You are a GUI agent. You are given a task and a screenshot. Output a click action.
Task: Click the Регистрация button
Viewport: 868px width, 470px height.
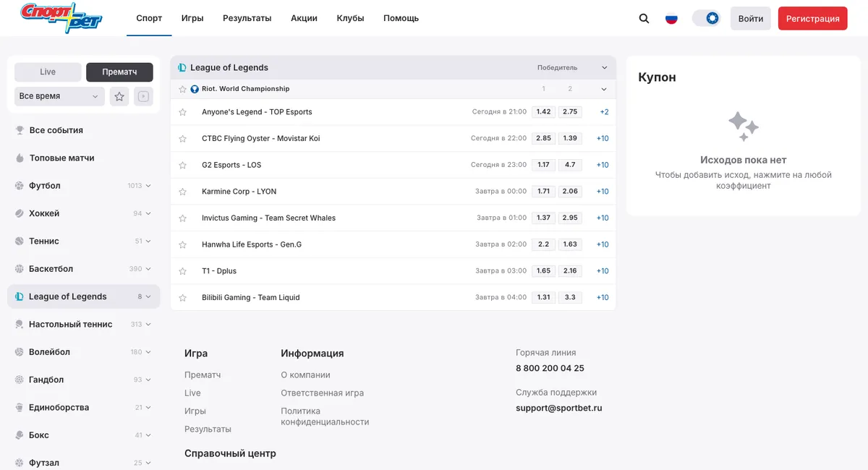tap(812, 18)
